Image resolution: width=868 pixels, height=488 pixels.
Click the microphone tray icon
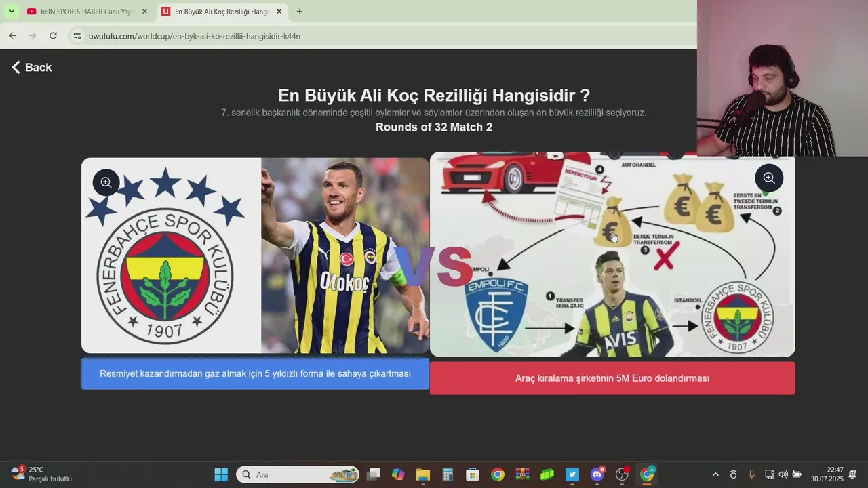click(x=751, y=474)
